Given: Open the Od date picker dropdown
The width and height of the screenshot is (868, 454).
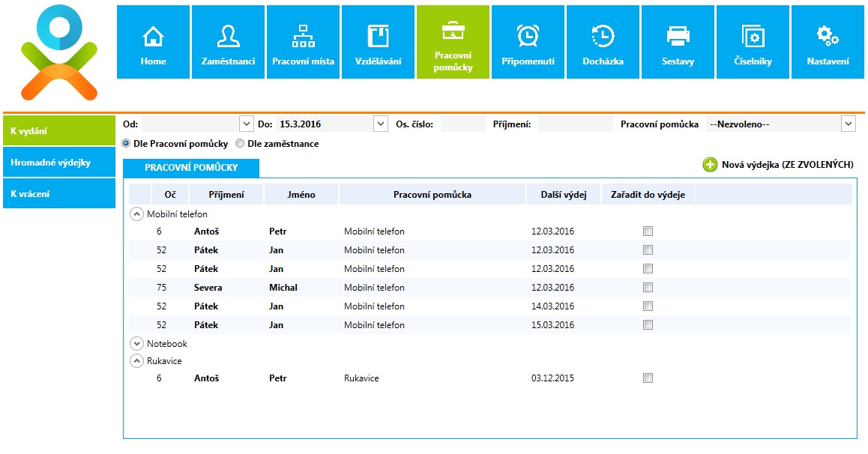Looking at the screenshot, I should [246, 124].
